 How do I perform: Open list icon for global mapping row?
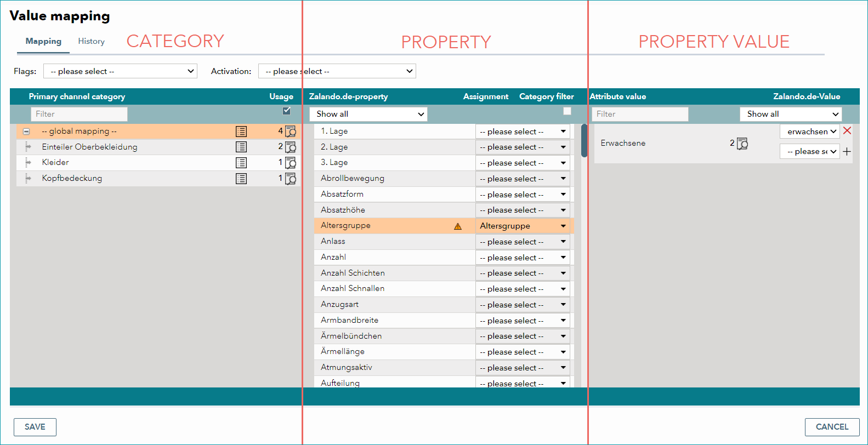[x=241, y=132]
